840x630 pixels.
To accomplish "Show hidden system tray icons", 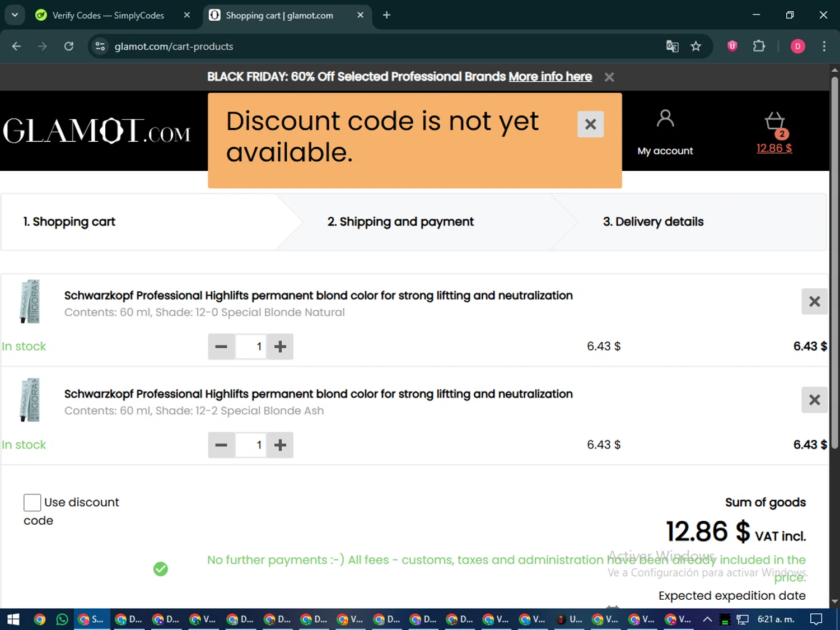I will click(707, 619).
